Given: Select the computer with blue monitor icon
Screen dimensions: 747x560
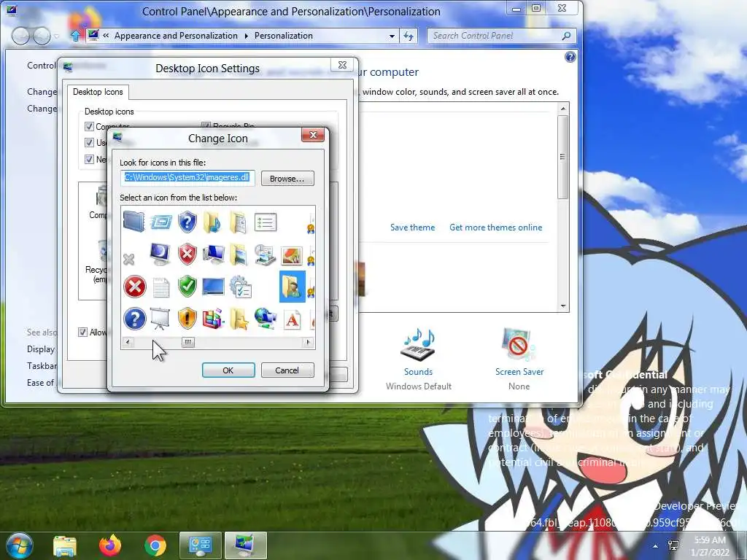Looking at the screenshot, I should pyautogui.click(x=214, y=254).
